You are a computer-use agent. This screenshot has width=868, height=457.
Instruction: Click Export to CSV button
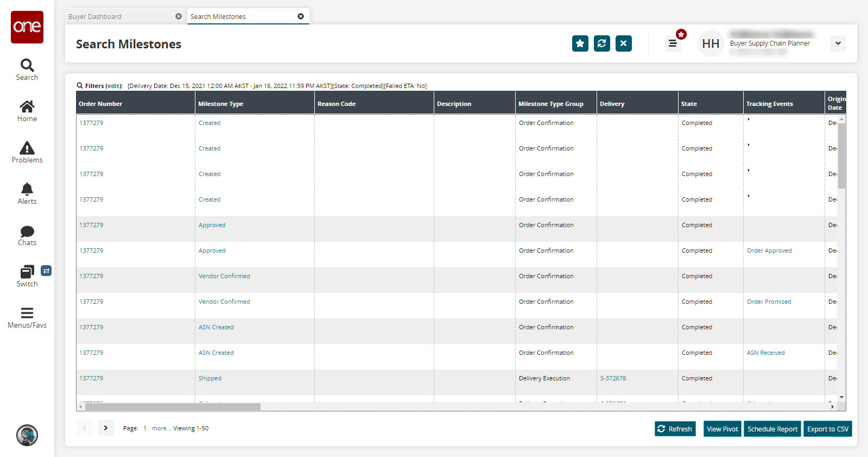pos(827,429)
